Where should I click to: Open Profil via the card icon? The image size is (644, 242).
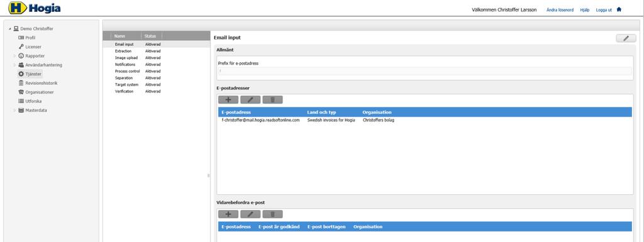[21, 38]
